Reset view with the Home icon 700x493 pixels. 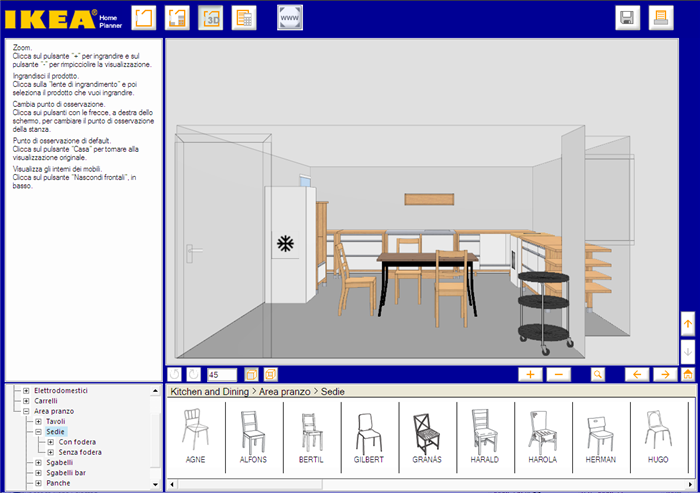pyautogui.click(x=688, y=374)
